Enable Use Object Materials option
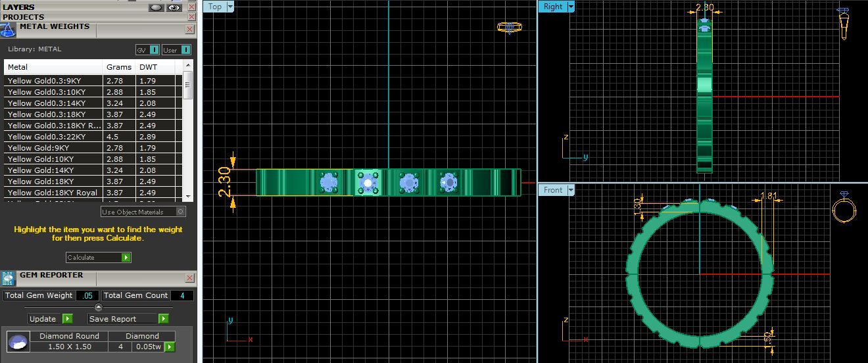The image size is (868, 363). (181, 212)
